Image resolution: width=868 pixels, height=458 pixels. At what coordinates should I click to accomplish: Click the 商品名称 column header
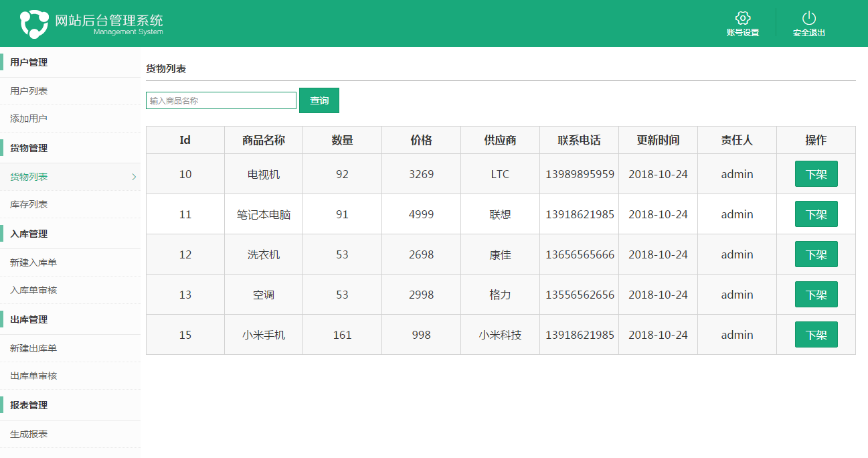coord(264,140)
